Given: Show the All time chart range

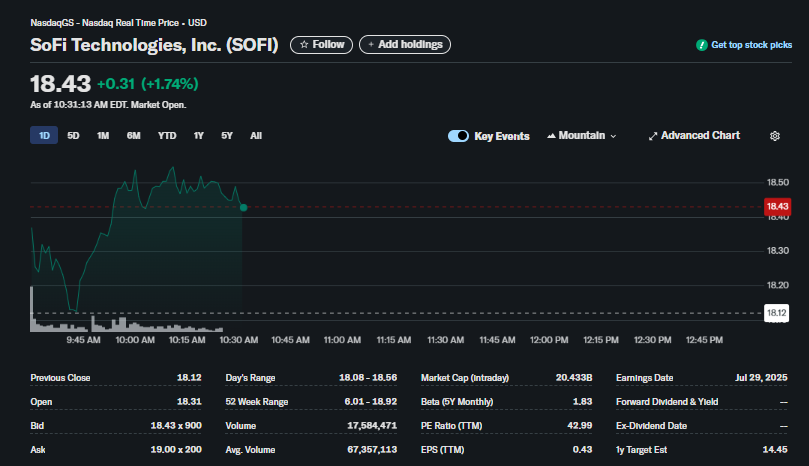Looking at the screenshot, I should pyautogui.click(x=256, y=135).
